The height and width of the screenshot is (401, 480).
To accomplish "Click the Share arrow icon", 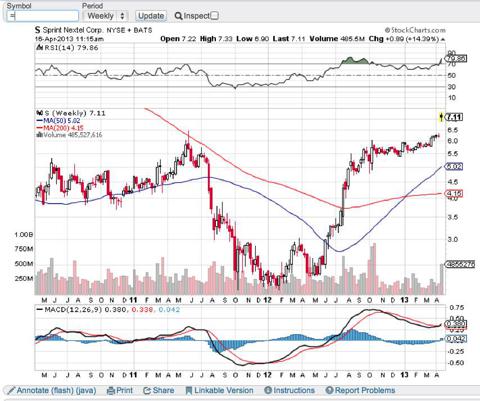I will click(147, 390).
